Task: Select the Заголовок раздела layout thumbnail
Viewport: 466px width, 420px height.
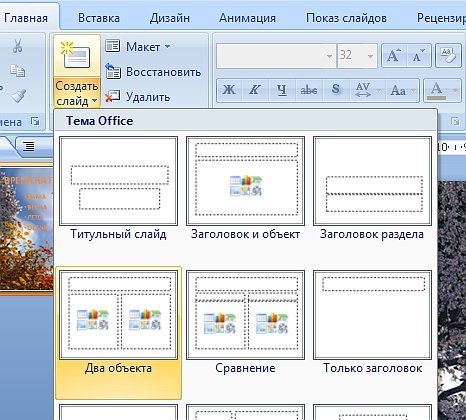Action: (x=372, y=181)
